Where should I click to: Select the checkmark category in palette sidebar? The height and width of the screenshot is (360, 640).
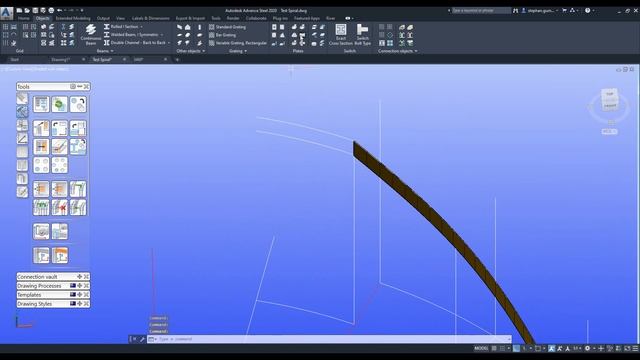point(22,191)
